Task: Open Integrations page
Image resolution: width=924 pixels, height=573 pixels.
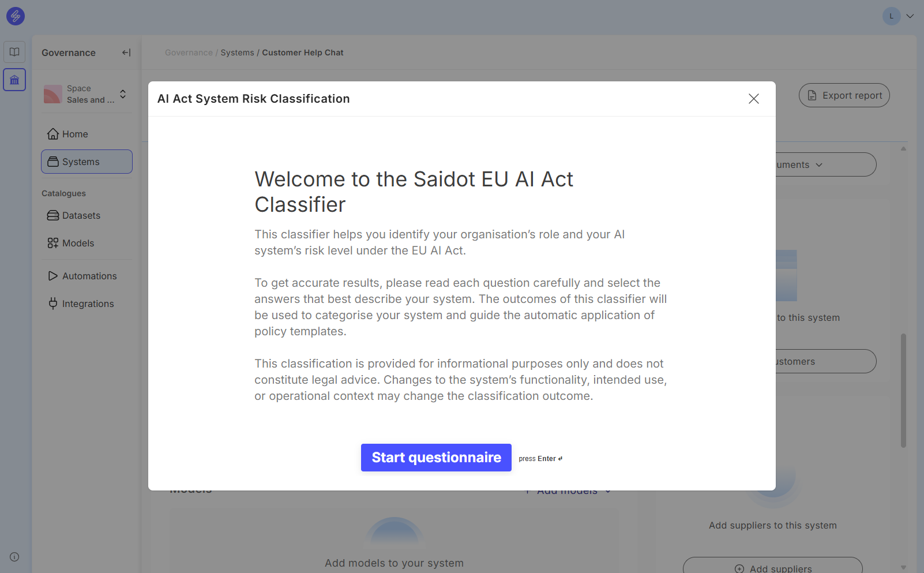Action: click(x=88, y=304)
